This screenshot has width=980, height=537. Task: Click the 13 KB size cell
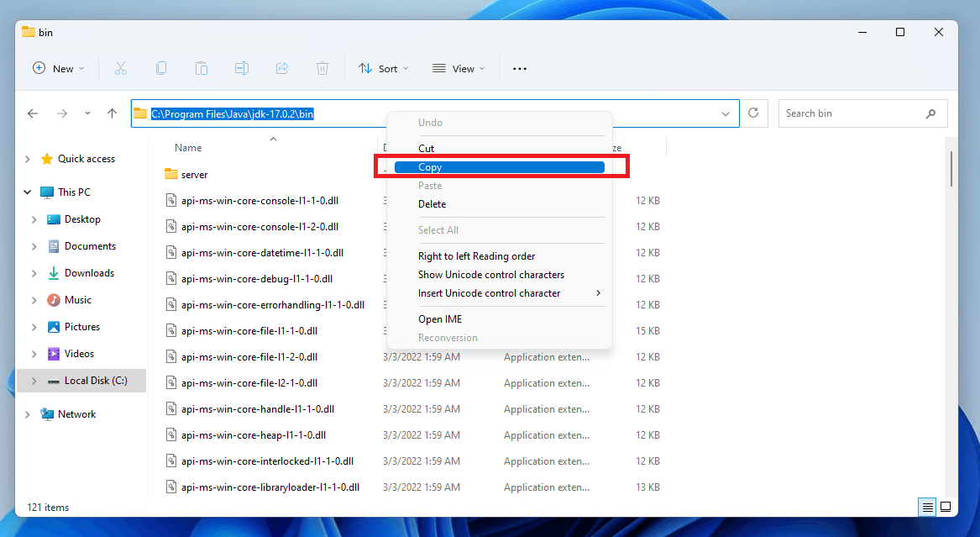(x=648, y=487)
